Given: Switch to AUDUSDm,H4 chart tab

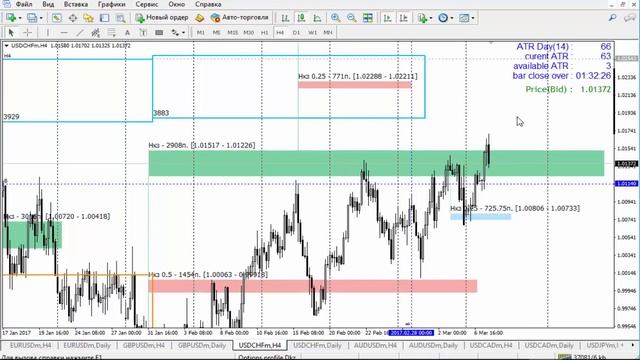Looking at the screenshot, I should (x=375, y=345).
